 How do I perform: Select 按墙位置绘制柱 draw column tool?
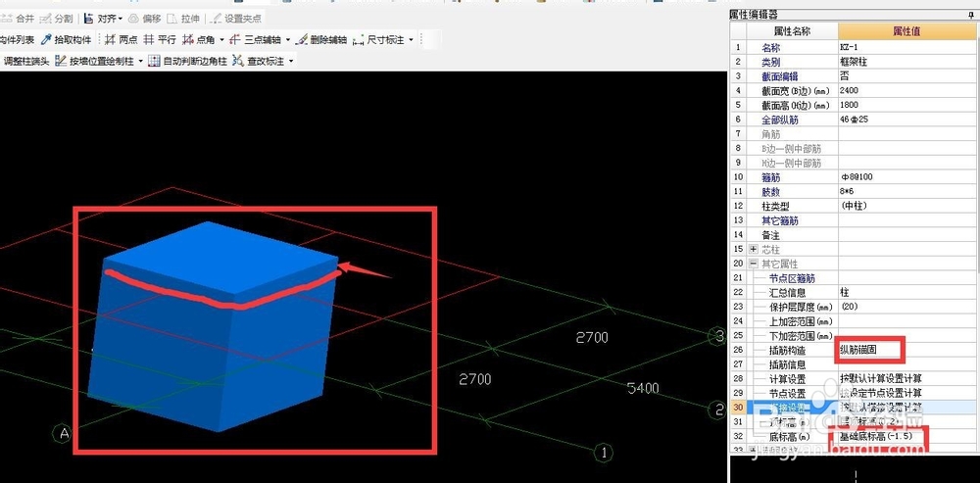tap(94, 62)
